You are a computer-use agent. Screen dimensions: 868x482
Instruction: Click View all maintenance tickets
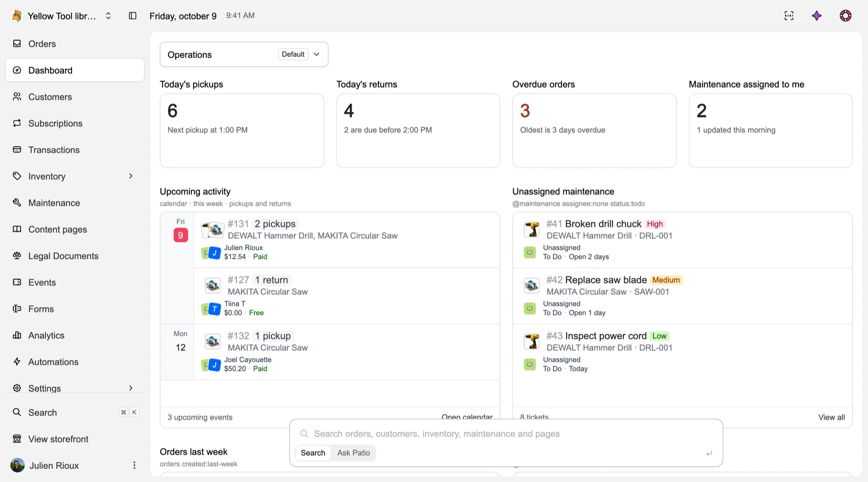point(831,417)
